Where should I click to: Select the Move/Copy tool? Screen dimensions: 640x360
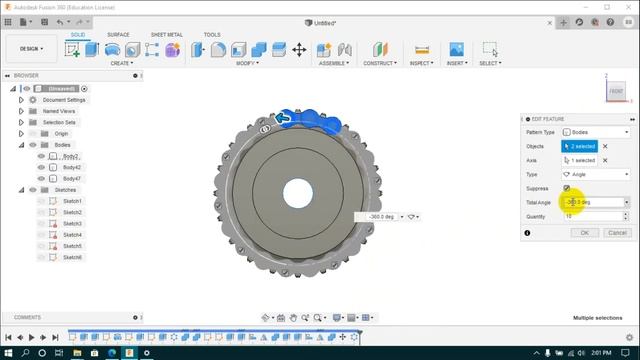299,50
